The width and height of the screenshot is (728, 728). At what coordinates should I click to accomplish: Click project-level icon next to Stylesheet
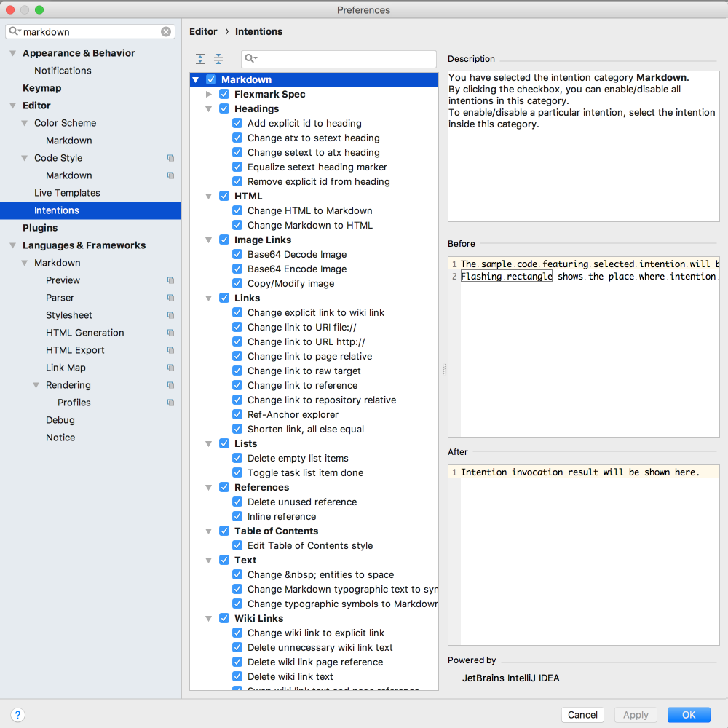[171, 315]
